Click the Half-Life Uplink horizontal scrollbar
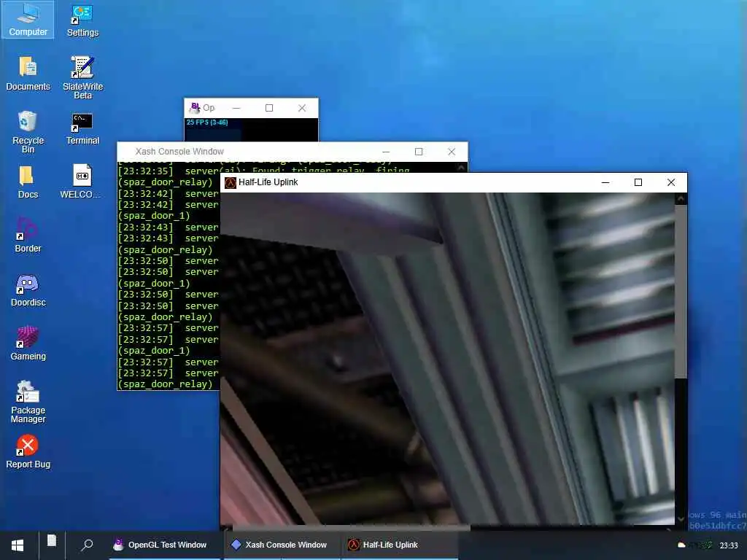This screenshot has width=747, height=560. pos(351,528)
